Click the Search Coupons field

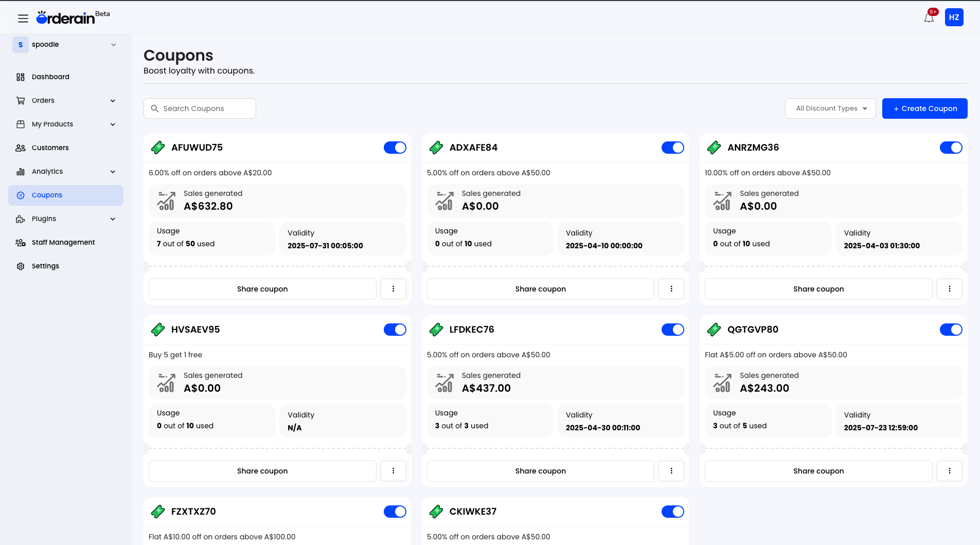pos(200,108)
